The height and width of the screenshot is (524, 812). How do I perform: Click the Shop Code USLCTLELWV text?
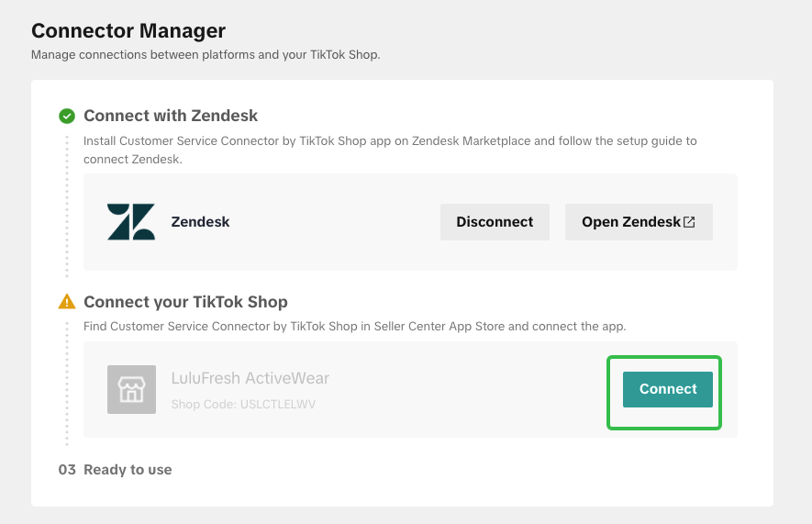click(x=243, y=404)
